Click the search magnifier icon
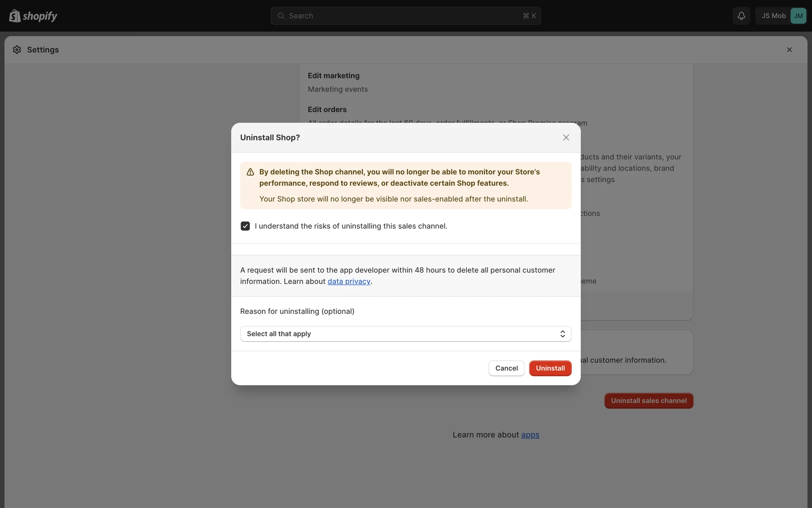 281,16
